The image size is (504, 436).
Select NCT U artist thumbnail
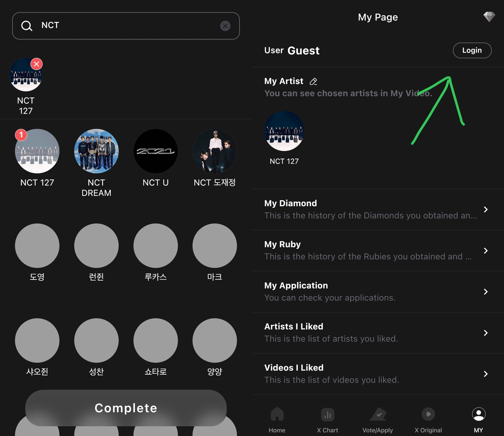156,151
